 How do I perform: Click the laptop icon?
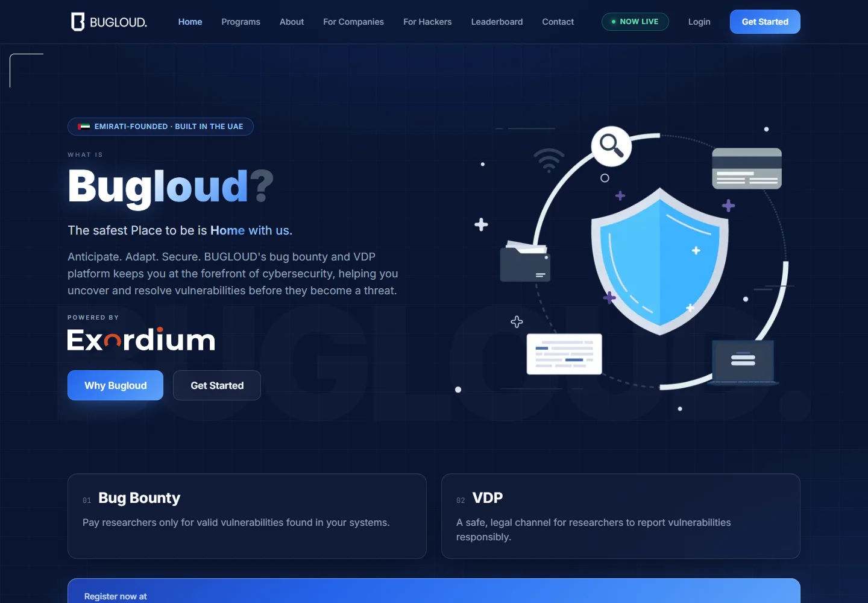pyautogui.click(x=743, y=362)
